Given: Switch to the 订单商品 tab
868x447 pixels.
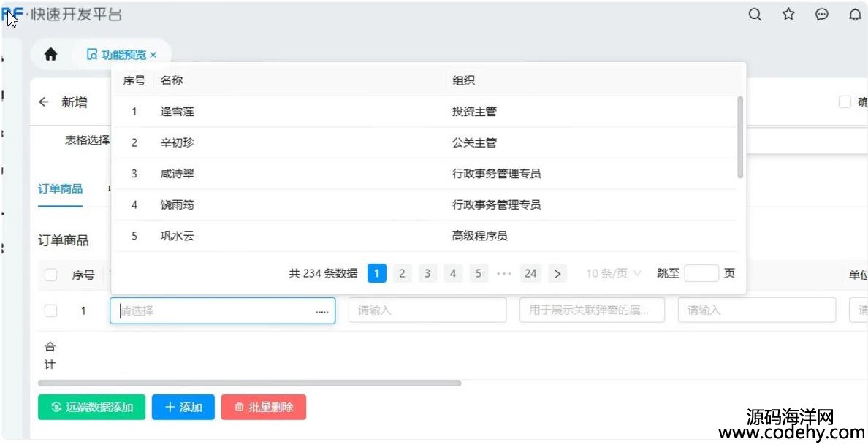Looking at the screenshot, I should (60, 189).
